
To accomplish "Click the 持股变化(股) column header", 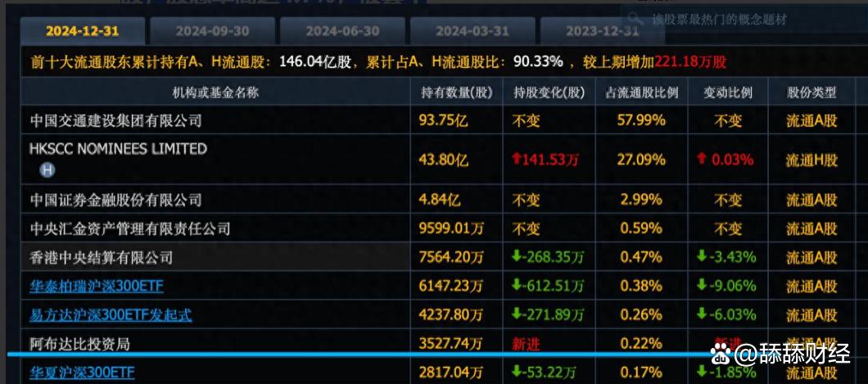I will [x=549, y=93].
